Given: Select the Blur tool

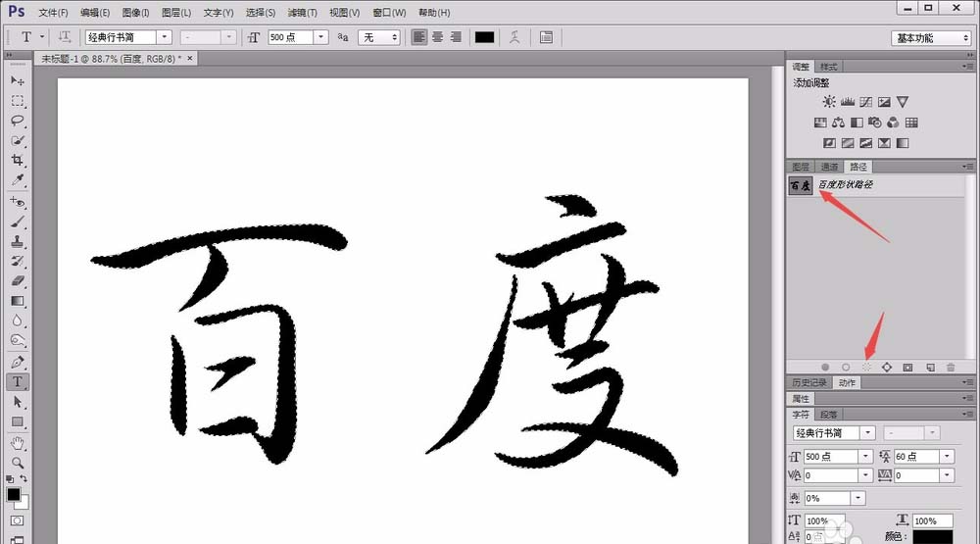Looking at the screenshot, I should pos(18,321).
